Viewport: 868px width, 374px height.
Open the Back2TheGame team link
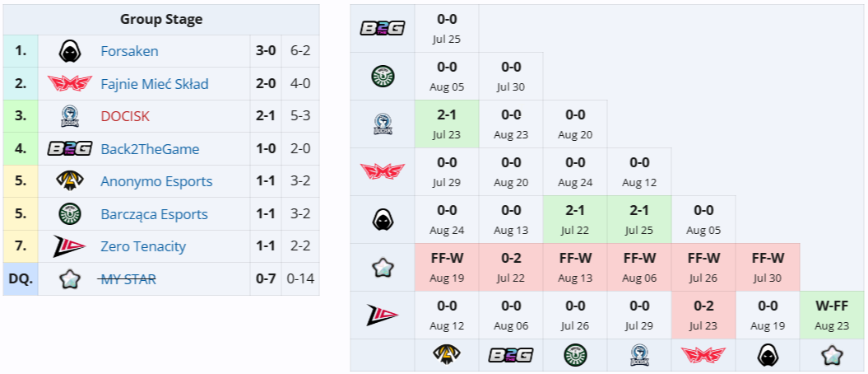click(x=150, y=149)
